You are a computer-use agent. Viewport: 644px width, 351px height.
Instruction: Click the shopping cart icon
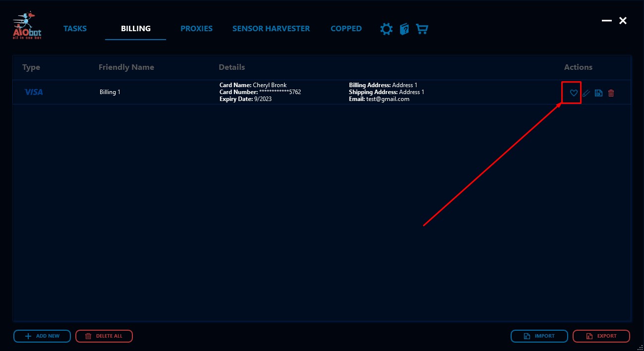point(422,29)
